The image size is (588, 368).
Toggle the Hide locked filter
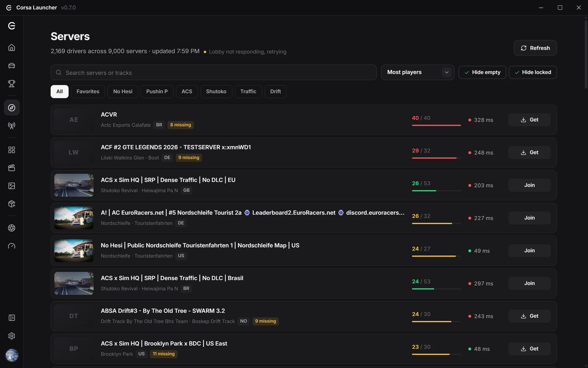(532, 72)
